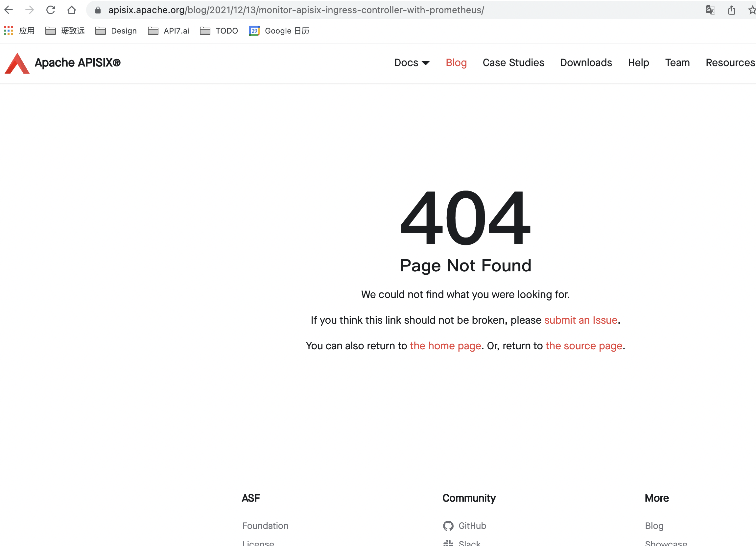Viewport: 756px width, 546px height.
Task: Open the GitHub community icon
Action: pos(449,526)
